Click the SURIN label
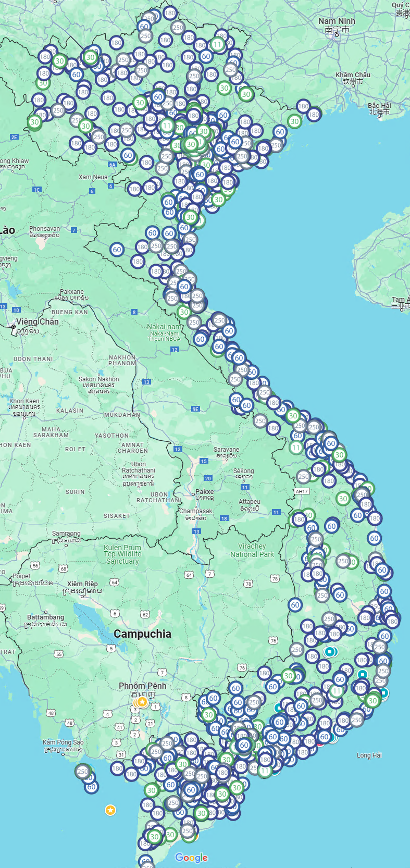The width and height of the screenshot is (410, 868). [75, 492]
